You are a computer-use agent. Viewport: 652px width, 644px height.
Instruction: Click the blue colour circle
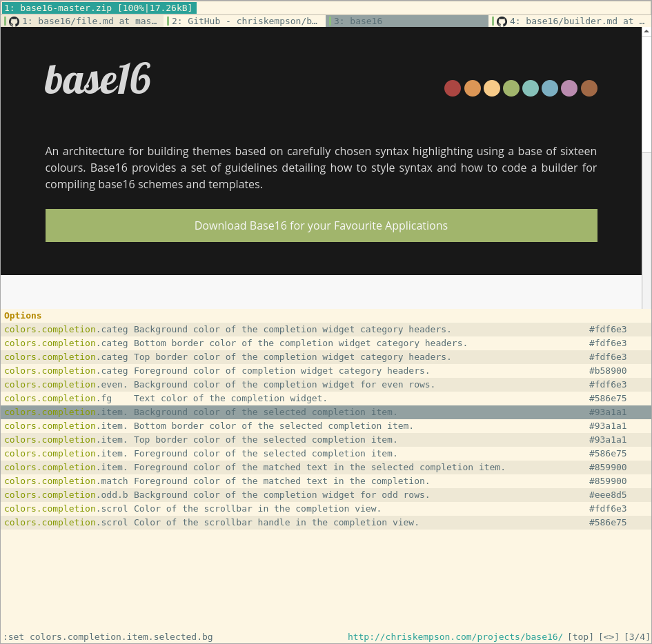point(550,88)
